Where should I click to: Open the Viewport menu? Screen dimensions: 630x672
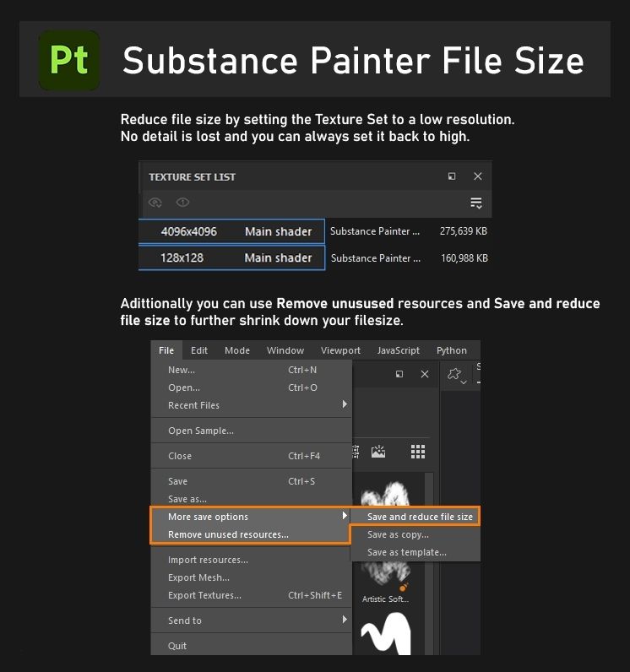(340, 350)
